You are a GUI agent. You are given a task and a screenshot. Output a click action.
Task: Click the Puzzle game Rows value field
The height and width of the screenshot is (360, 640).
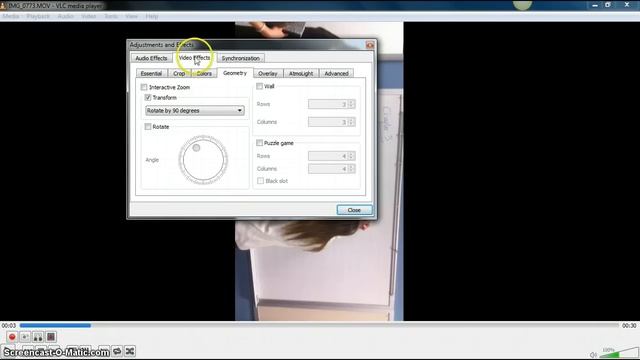[x=328, y=156]
